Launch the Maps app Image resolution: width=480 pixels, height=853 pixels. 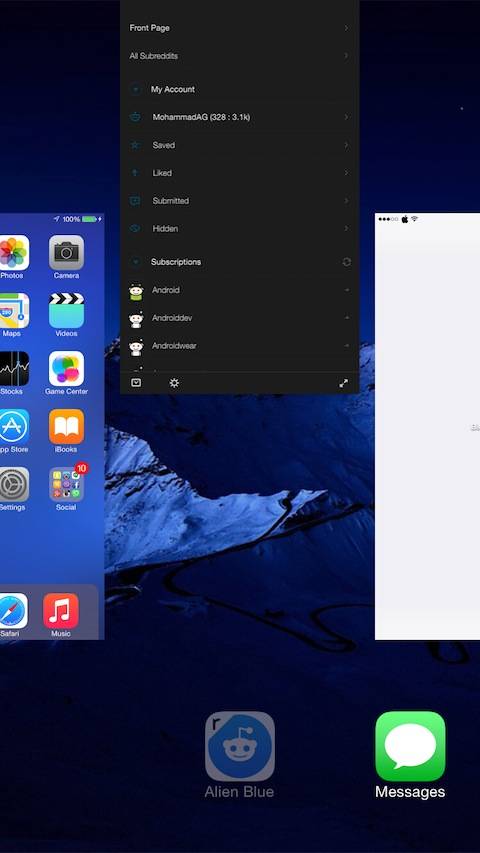click(x=13, y=311)
